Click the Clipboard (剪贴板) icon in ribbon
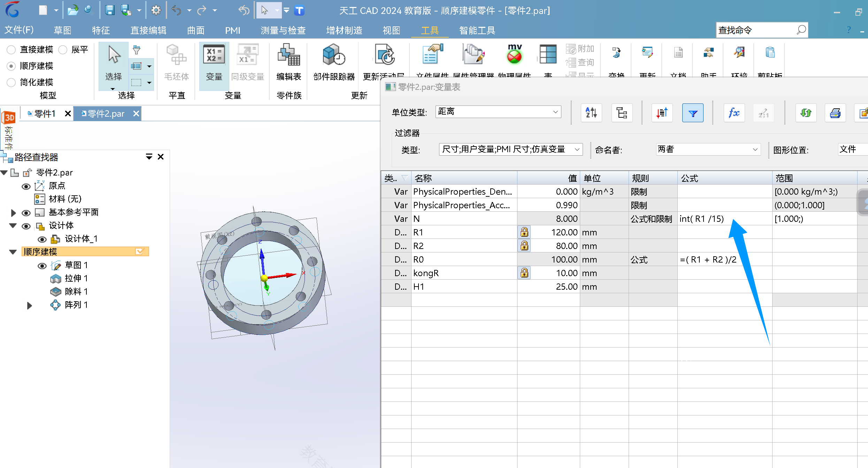Viewport: 868px width, 468px height. (x=770, y=53)
